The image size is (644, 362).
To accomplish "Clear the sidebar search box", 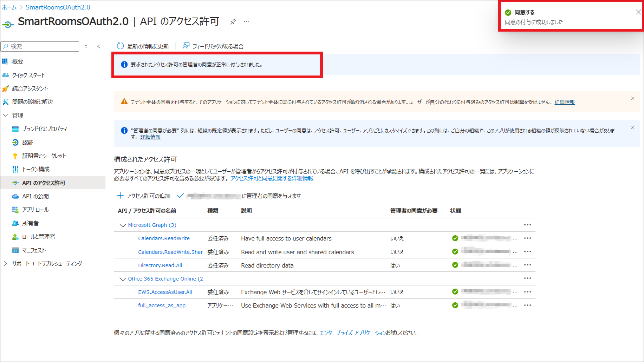I will click(x=86, y=46).
